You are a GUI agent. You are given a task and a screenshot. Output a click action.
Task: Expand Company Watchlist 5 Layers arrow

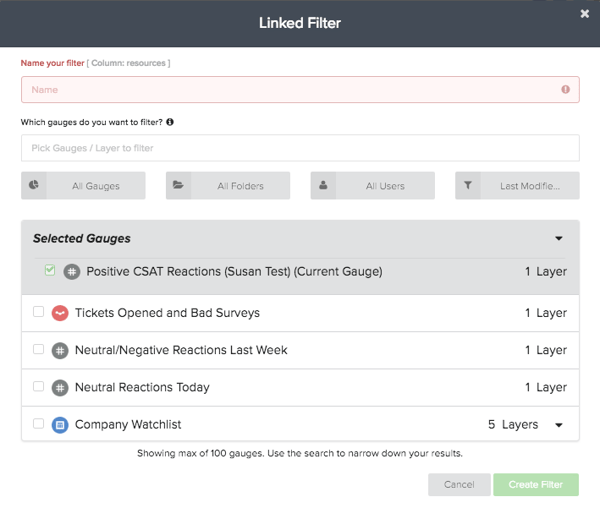(559, 425)
